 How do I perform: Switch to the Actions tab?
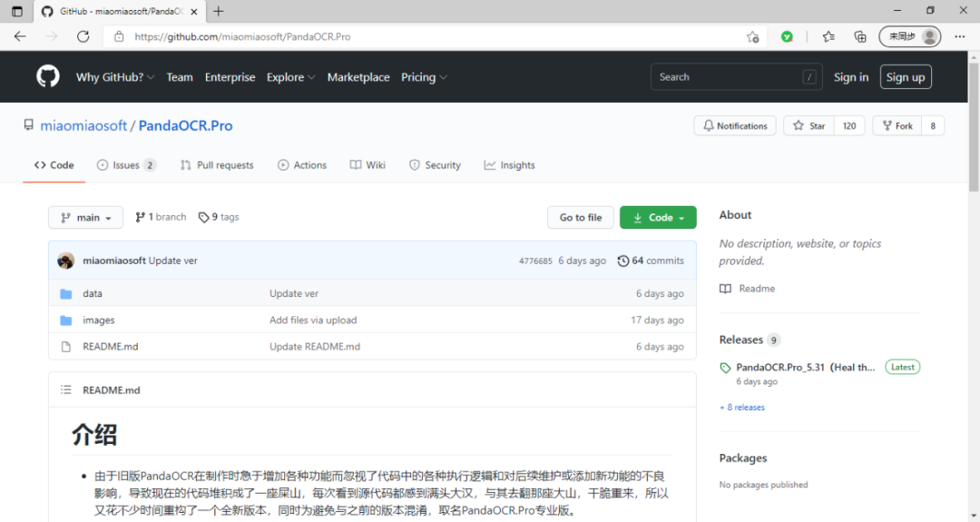(x=302, y=165)
